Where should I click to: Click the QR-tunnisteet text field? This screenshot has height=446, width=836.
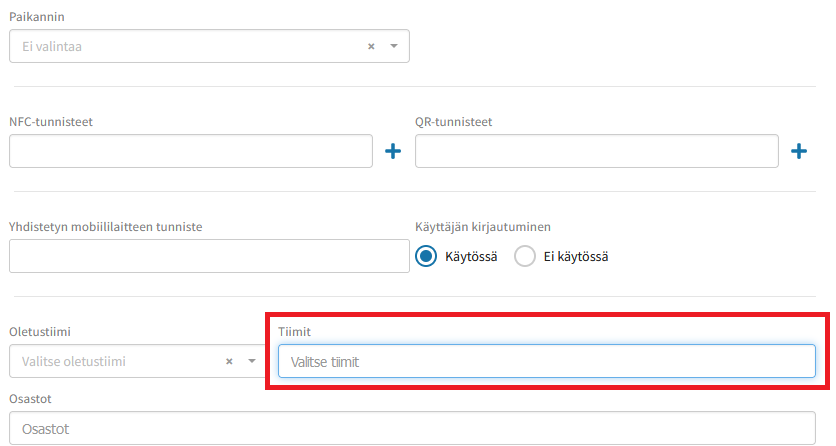tap(596, 151)
